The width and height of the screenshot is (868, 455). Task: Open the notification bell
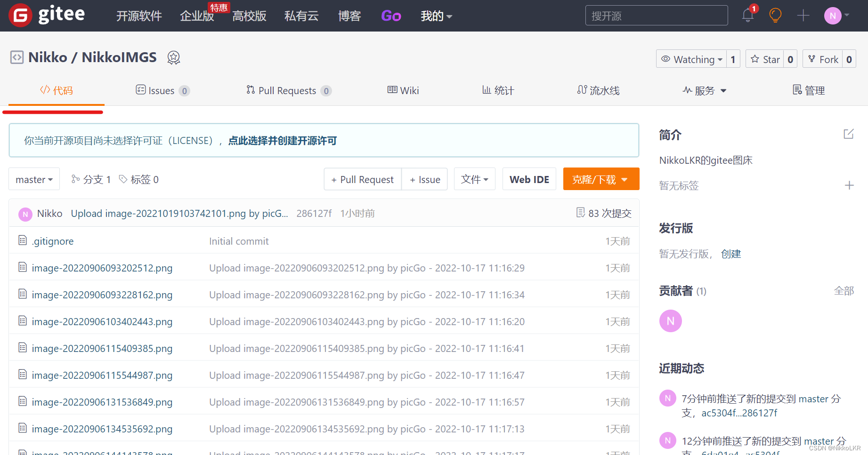(x=748, y=16)
